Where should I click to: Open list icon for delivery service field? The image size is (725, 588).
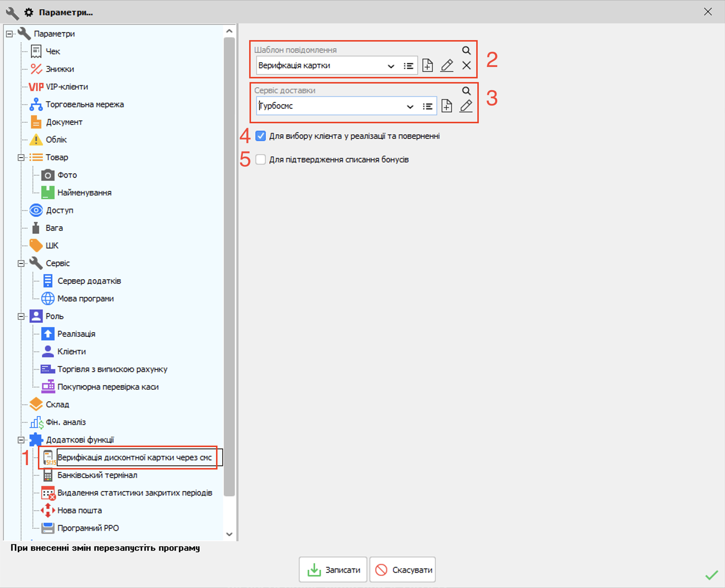[x=427, y=106]
